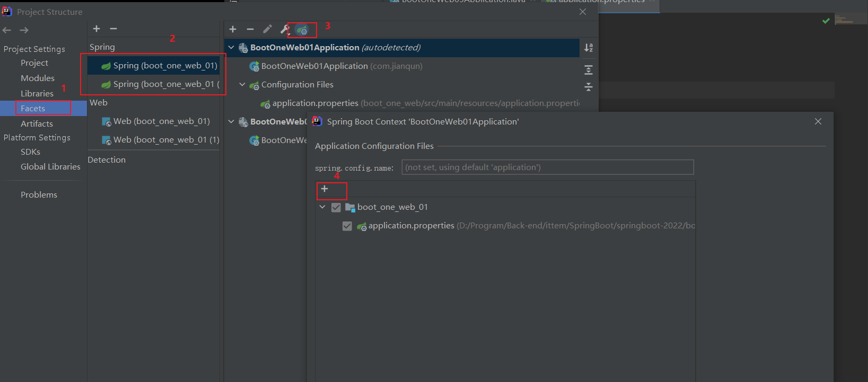Select the Web (boot_one_web_01 (1) facet
This screenshot has width=868, height=382.
tap(154, 140)
